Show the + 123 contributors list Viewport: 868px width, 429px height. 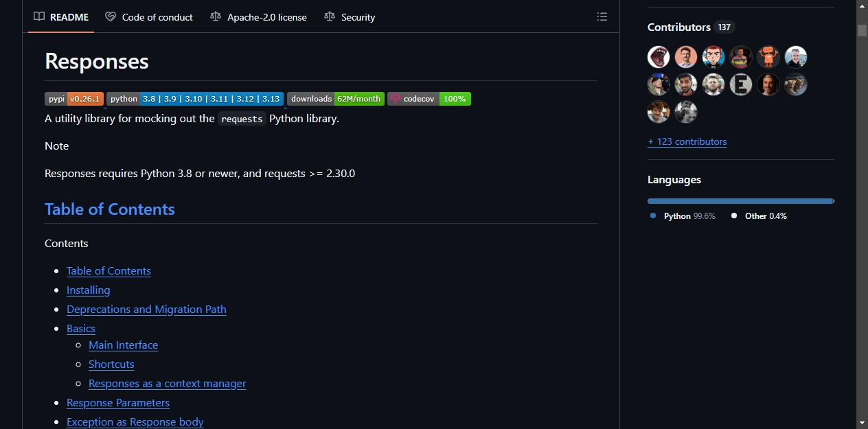(x=687, y=142)
